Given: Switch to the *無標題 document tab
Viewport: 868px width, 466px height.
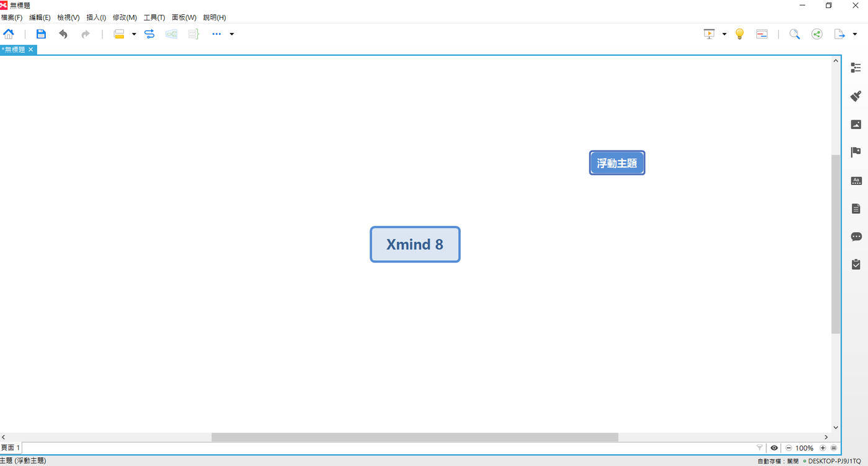Looking at the screenshot, I should tap(14, 50).
